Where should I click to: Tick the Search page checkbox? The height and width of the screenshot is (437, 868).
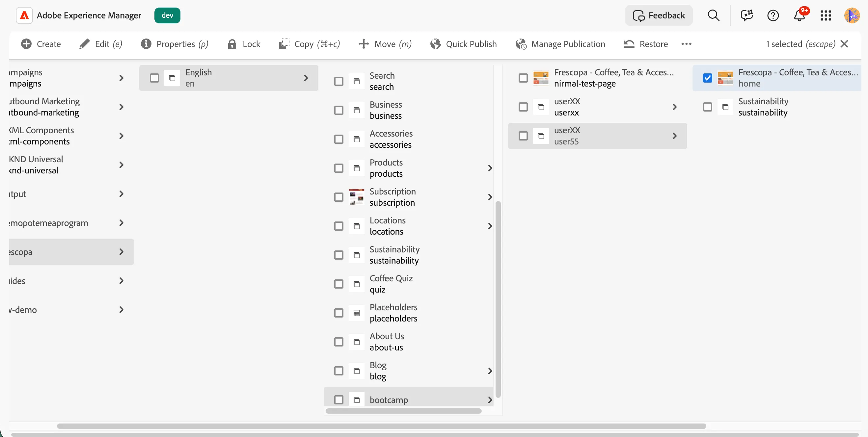[x=339, y=82]
